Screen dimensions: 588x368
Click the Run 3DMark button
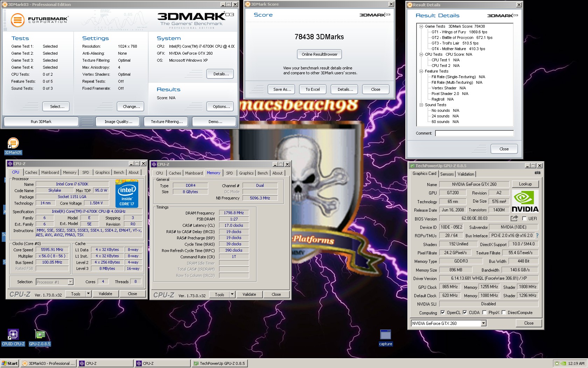(41, 122)
